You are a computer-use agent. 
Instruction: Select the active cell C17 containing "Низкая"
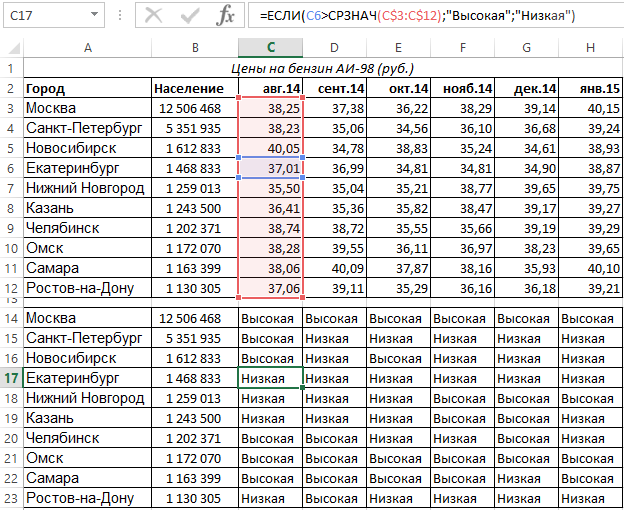pyautogui.click(x=270, y=378)
